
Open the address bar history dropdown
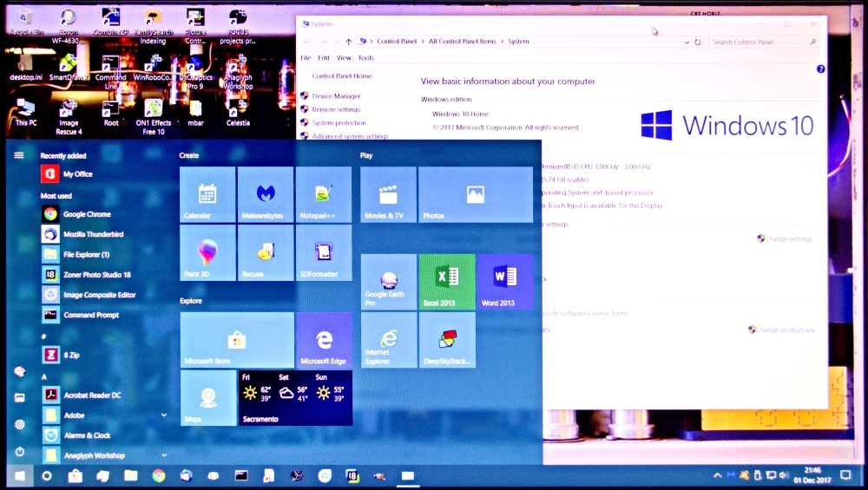click(x=687, y=42)
